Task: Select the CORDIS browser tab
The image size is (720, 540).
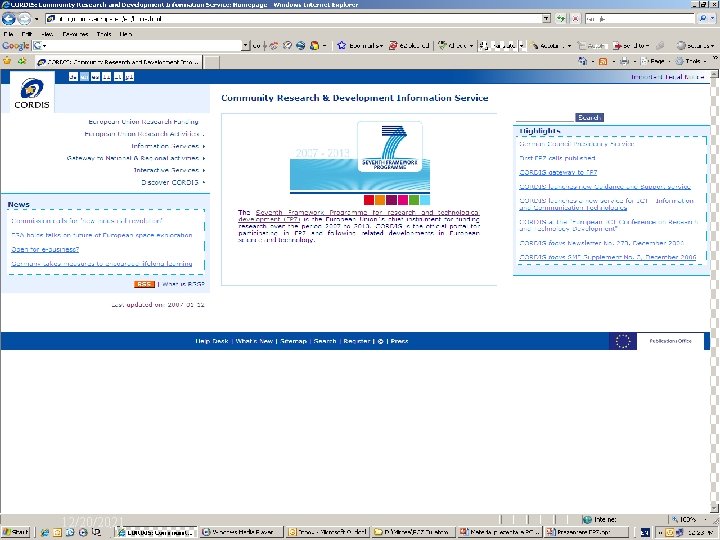Action: [x=118, y=62]
